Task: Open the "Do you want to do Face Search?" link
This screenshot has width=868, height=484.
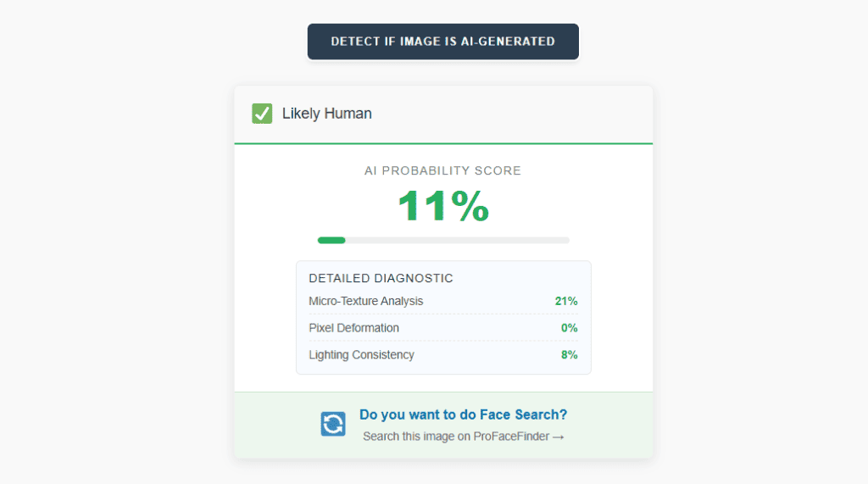Action: coord(463,414)
